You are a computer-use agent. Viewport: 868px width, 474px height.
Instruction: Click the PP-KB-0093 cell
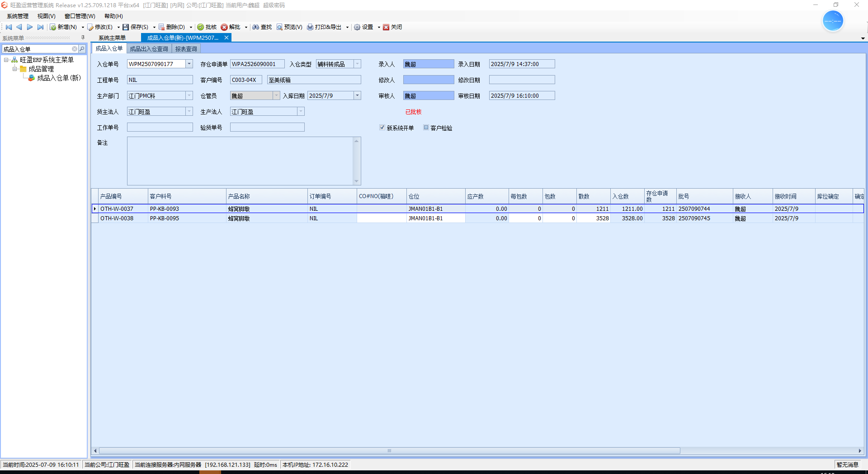point(187,209)
